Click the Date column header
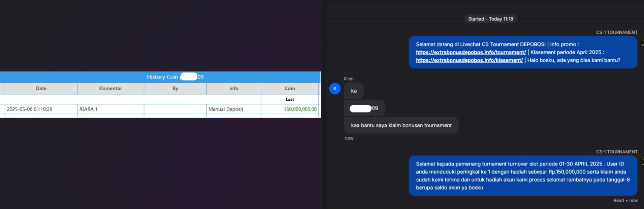Screen dimensions: 644x209 [x=41, y=88]
